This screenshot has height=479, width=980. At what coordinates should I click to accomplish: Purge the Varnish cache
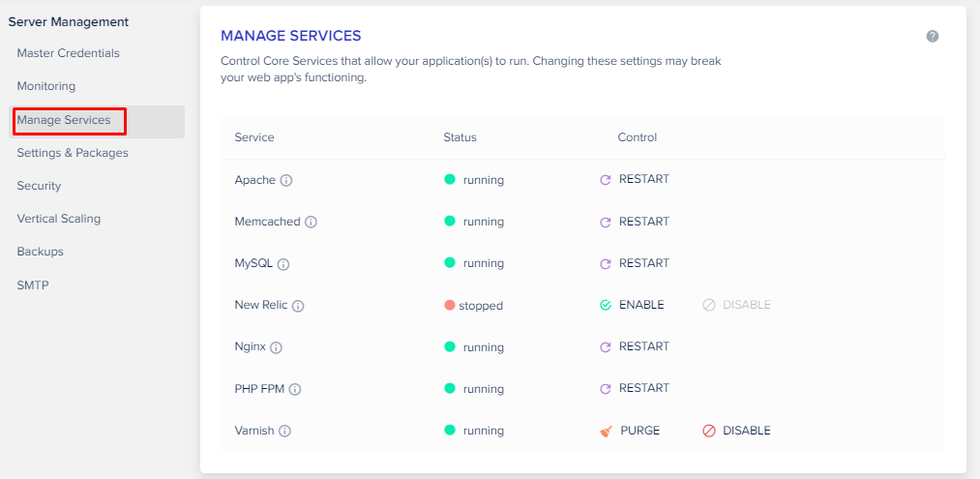[x=630, y=431]
